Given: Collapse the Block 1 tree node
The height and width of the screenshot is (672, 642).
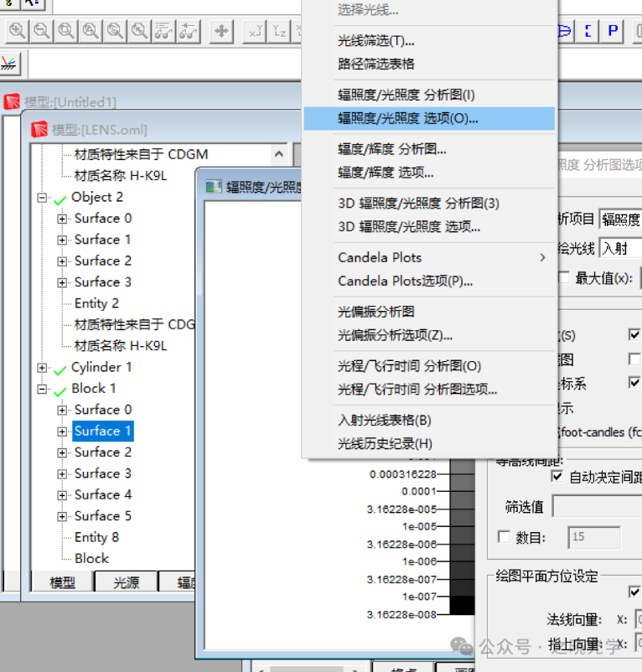Looking at the screenshot, I should coord(42,389).
